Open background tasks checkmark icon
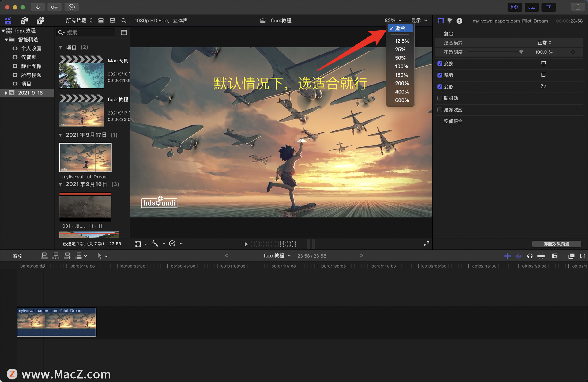The image size is (588, 382). [x=72, y=7]
